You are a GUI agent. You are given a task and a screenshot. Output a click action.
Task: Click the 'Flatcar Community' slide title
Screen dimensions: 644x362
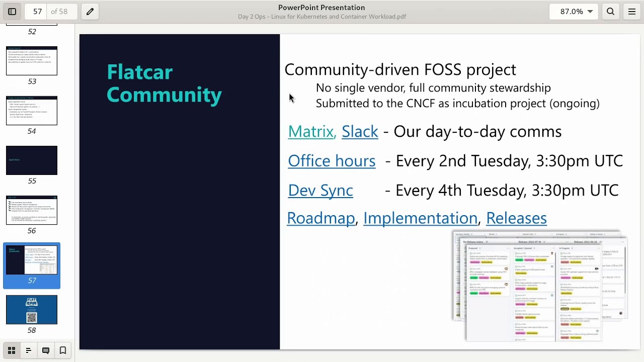(164, 83)
